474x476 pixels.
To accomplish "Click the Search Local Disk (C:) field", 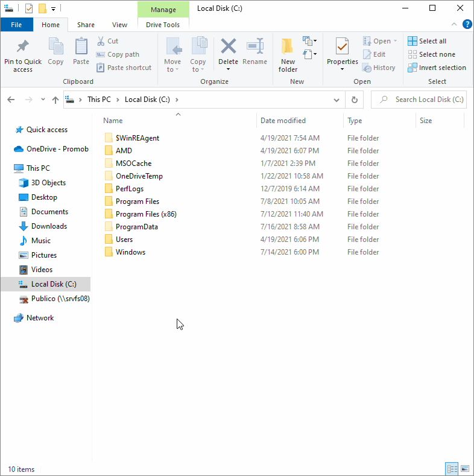I will click(x=419, y=100).
